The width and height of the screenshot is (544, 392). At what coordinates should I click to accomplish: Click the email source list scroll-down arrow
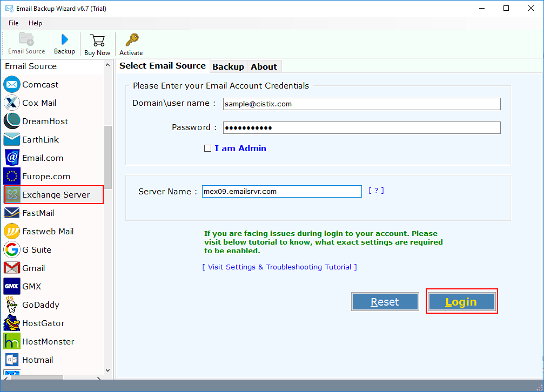[x=108, y=370]
